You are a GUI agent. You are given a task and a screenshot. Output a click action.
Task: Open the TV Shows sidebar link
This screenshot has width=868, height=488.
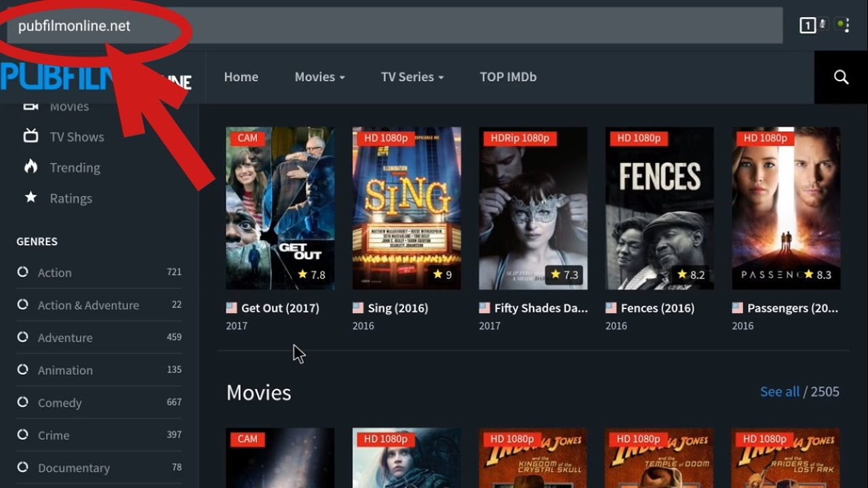click(77, 137)
